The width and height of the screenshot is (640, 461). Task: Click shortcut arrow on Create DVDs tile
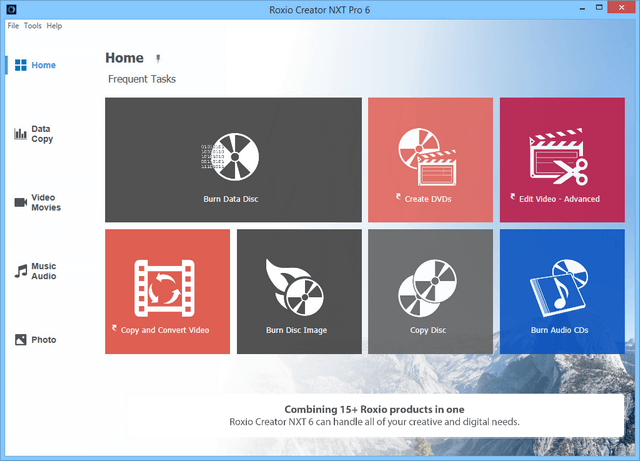click(x=398, y=196)
